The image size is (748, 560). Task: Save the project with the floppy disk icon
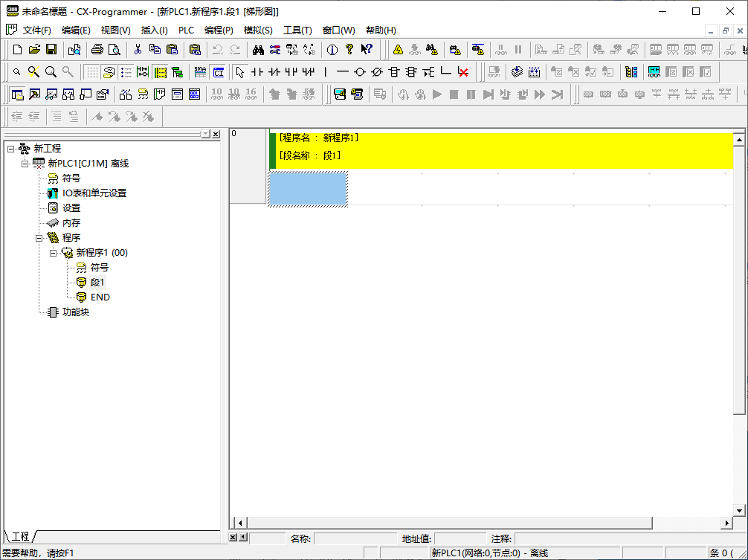coord(51,49)
